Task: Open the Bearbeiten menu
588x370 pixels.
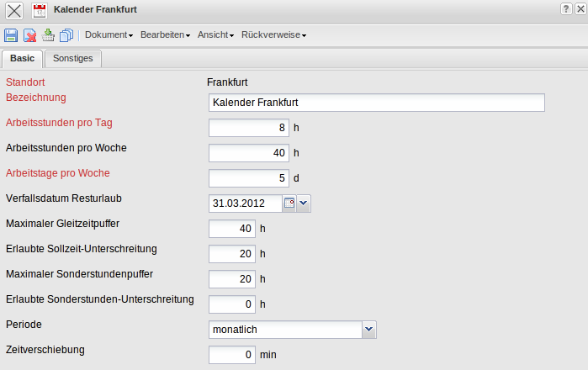Action: 165,35
